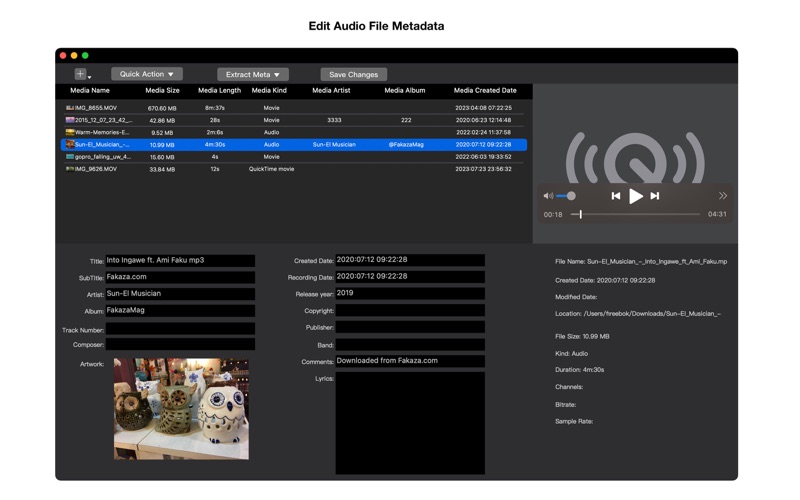Image resolution: width=800 pixels, height=500 pixels.
Task: Select the gopro_falling_uw_4 movie row
Action: click(x=294, y=157)
